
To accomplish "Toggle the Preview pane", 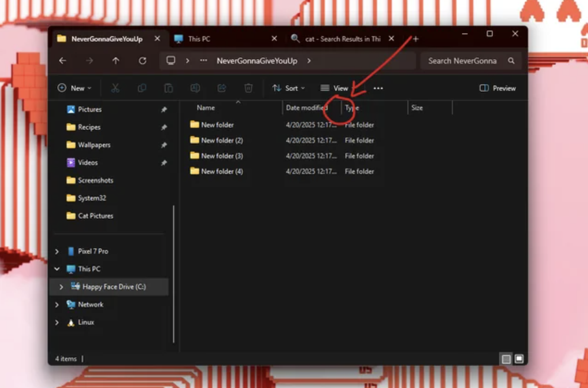I will point(498,88).
